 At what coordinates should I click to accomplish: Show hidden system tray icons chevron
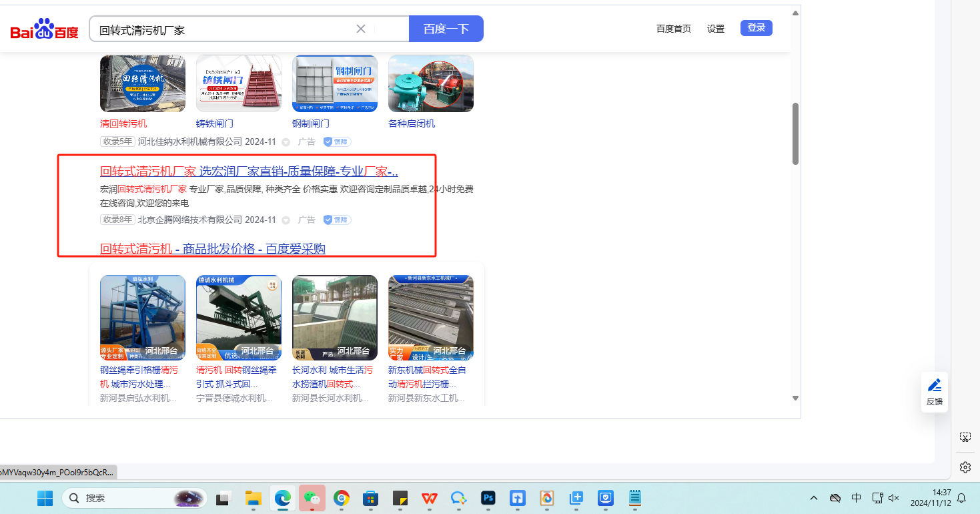(x=813, y=498)
